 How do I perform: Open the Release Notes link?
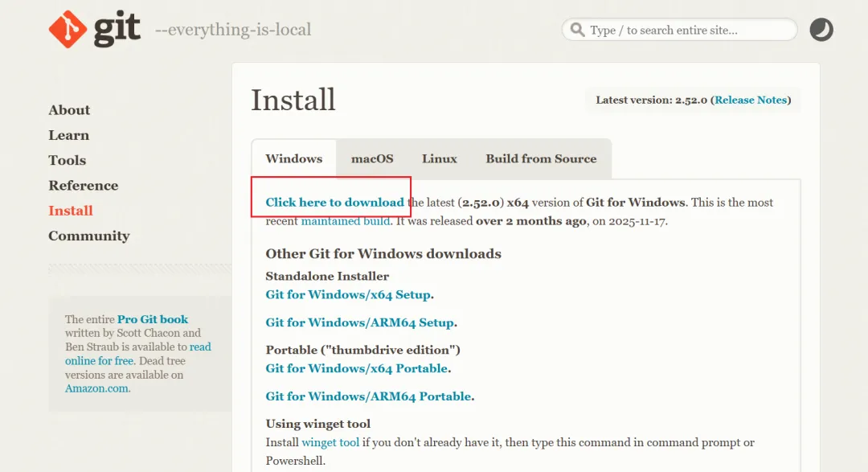click(x=751, y=101)
